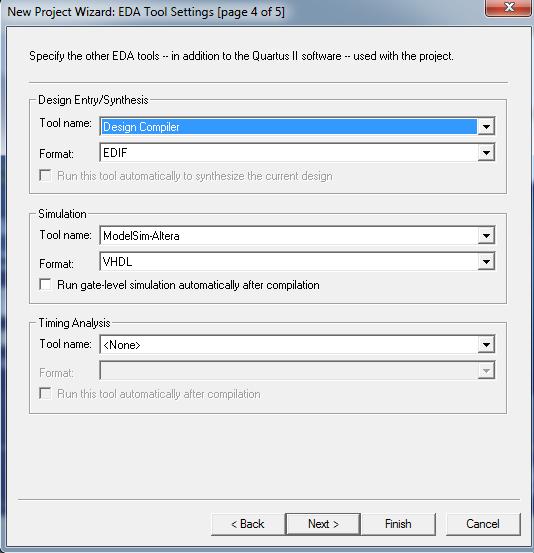Viewport: 534px width, 553px height.
Task: Click the ModelSim-Altera tool name field
Action: (x=289, y=236)
